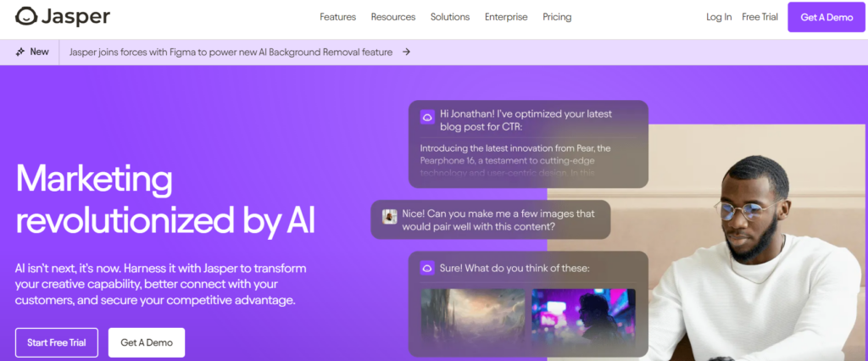
Task: Click the Free Trial link in header
Action: (760, 17)
